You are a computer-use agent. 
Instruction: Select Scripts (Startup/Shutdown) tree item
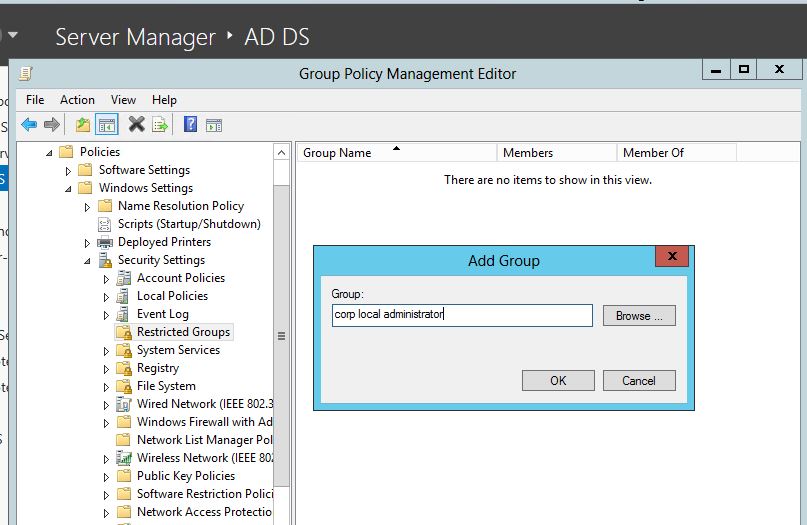point(188,224)
